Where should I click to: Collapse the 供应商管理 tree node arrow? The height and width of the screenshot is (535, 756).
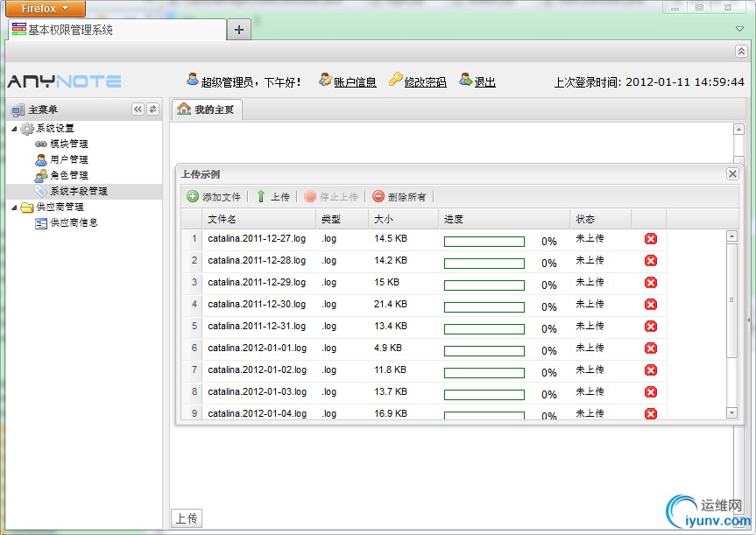[15, 208]
